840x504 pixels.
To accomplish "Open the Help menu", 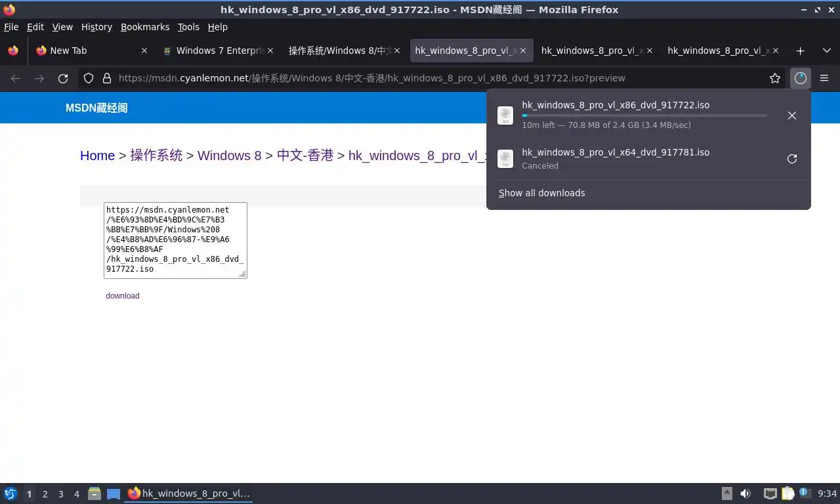I will [x=217, y=27].
